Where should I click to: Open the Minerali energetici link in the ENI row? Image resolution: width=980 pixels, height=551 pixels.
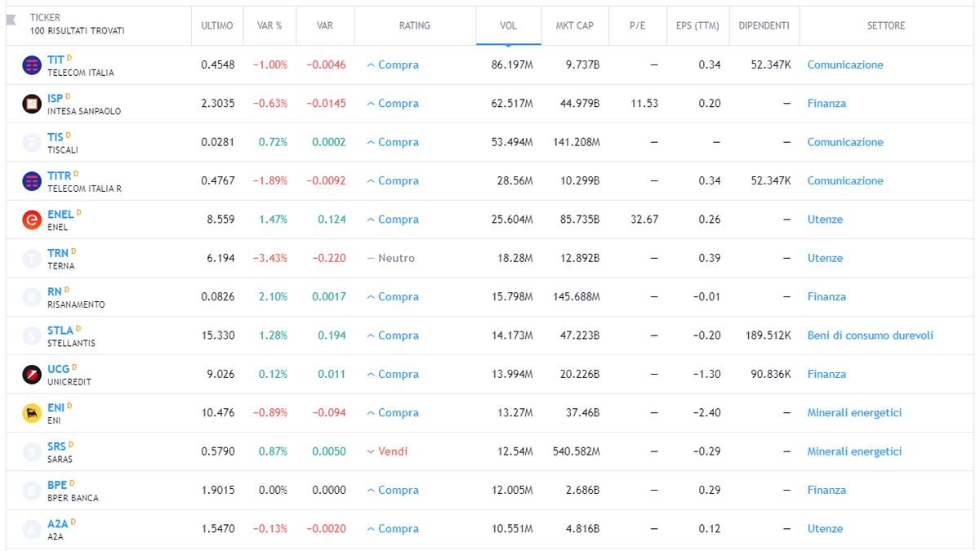[855, 413]
